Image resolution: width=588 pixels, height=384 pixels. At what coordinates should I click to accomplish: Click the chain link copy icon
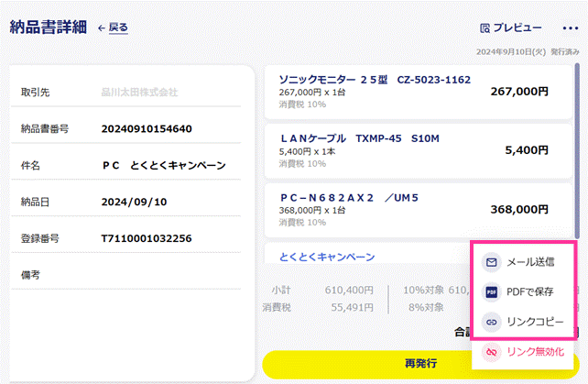(491, 322)
